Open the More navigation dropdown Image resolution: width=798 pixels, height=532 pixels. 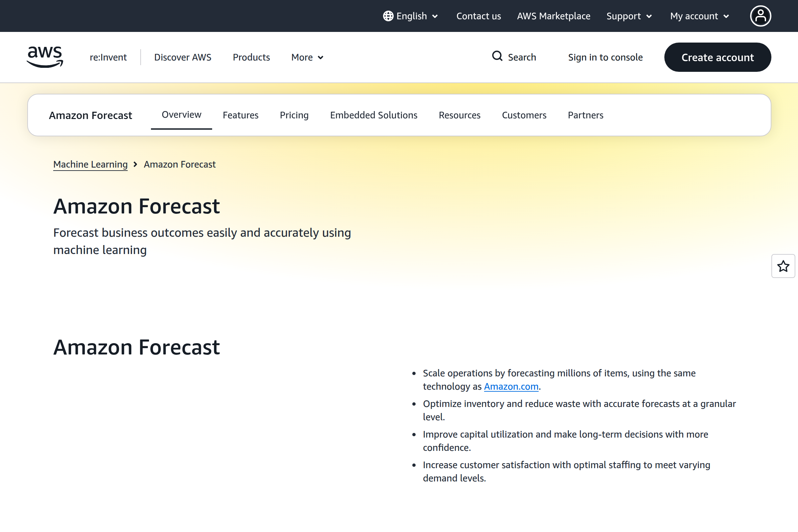pyautogui.click(x=307, y=57)
